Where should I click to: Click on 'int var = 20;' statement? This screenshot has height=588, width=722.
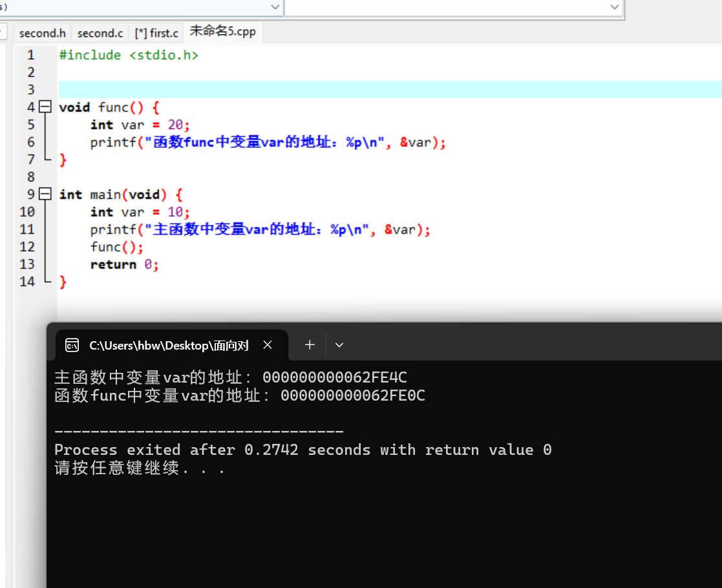(140, 125)
